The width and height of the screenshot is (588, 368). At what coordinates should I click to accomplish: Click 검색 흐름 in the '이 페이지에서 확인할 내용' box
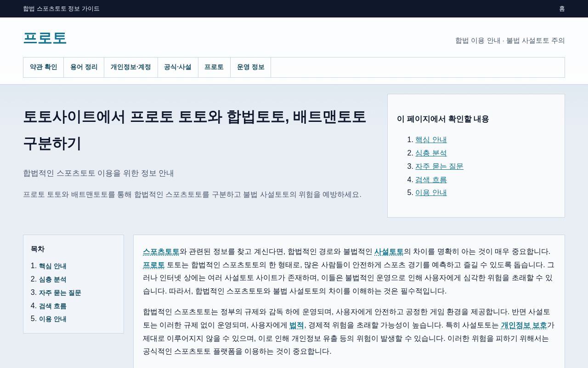(x=431, y=180)
